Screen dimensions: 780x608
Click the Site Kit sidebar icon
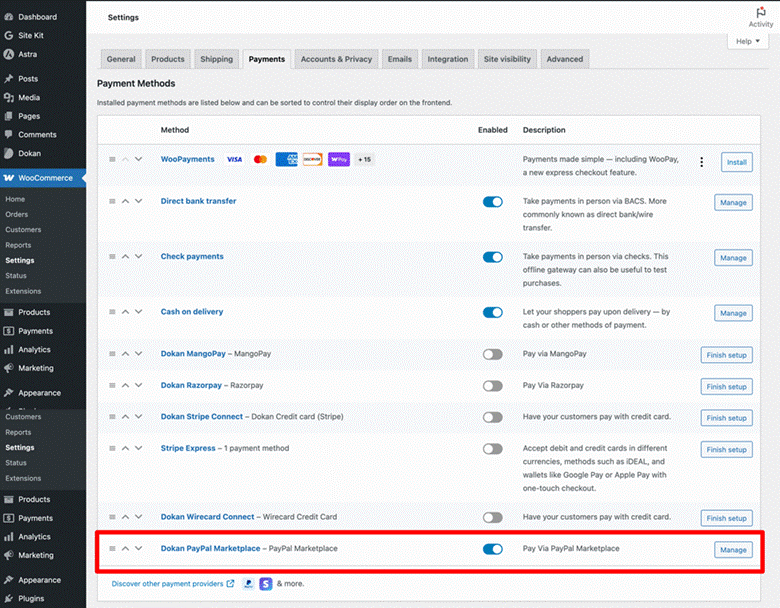tap(9, 36)
